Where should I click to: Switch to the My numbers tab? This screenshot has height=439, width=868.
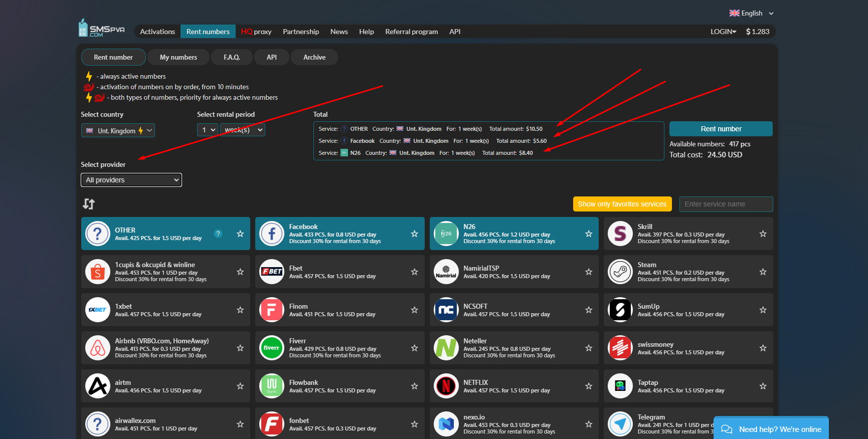[x=179, y=57]
